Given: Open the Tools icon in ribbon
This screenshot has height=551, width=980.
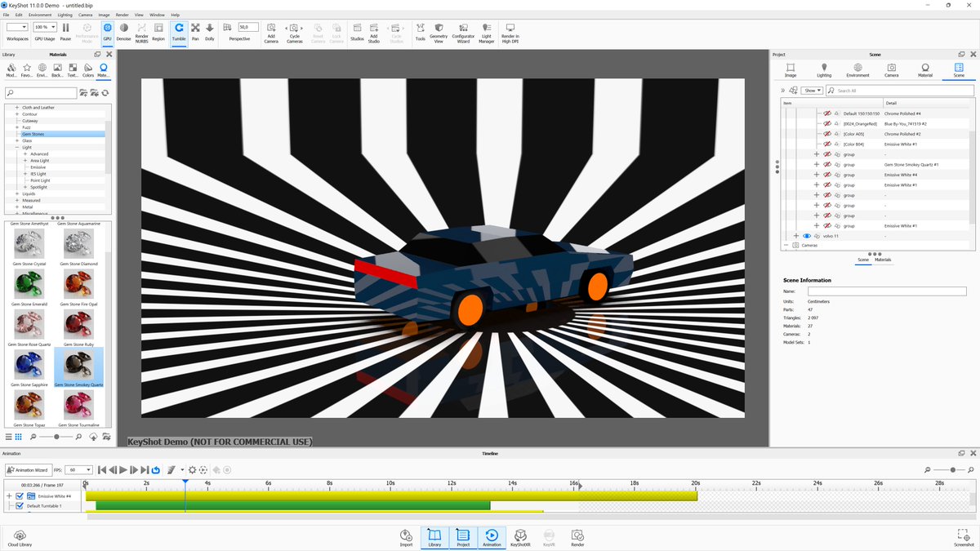Looking at the screenshot, I should tap(420, 32).
